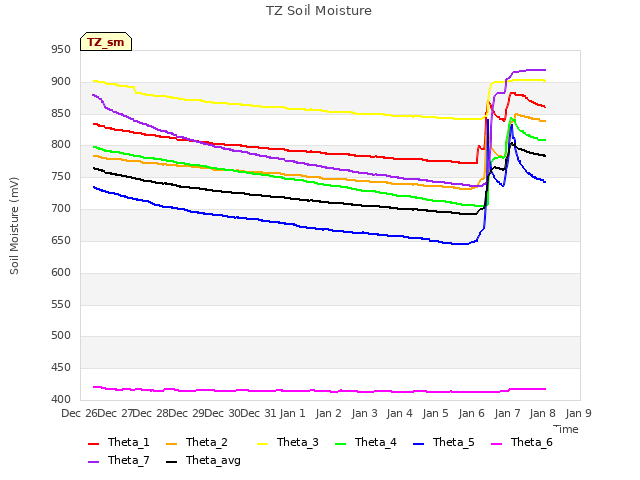Click the yellow Theta_3 legend color marker

pos(262,444)
